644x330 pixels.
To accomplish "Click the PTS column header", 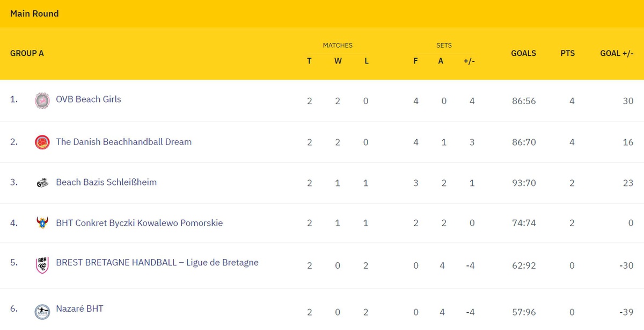I will click(567, 53).
